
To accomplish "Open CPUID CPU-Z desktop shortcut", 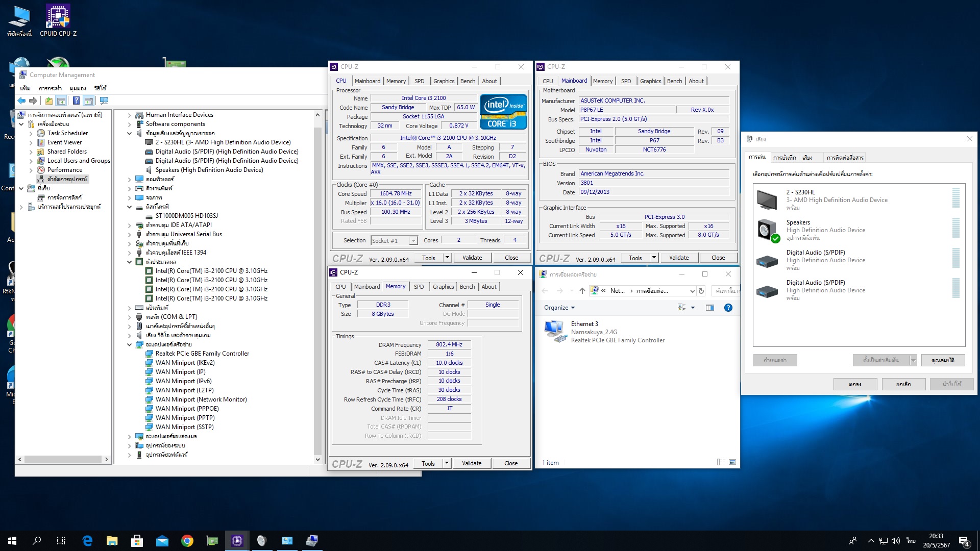I will [x=58, y=20].
